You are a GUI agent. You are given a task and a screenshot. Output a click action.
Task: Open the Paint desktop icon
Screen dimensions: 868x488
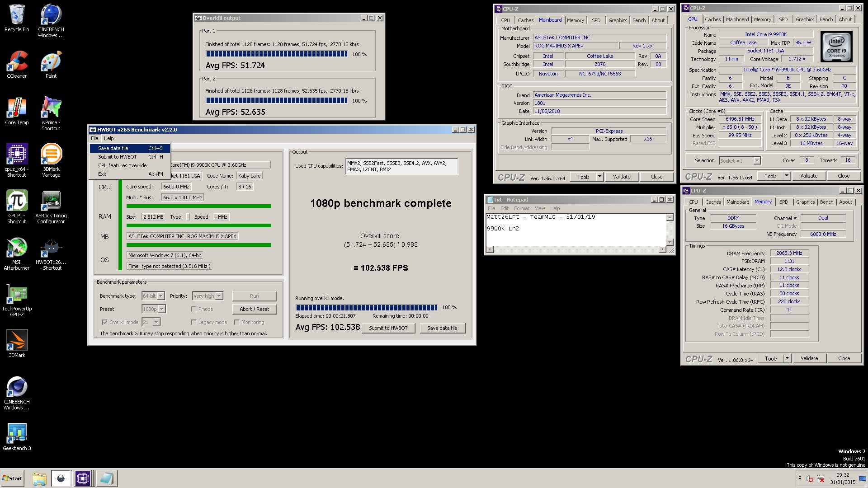[x=51, y=65]
